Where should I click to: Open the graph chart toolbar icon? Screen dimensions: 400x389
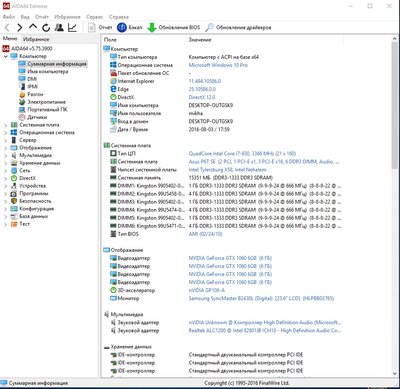click(72, 27)
